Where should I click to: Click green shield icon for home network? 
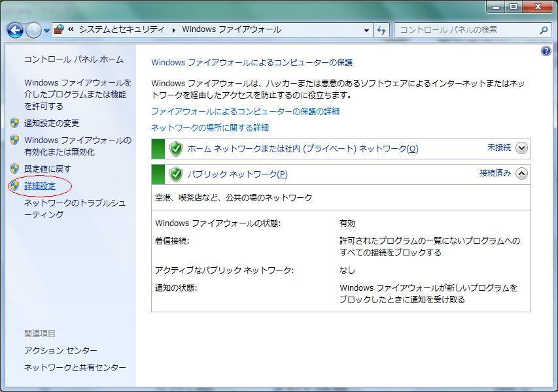tap(175, 149)
